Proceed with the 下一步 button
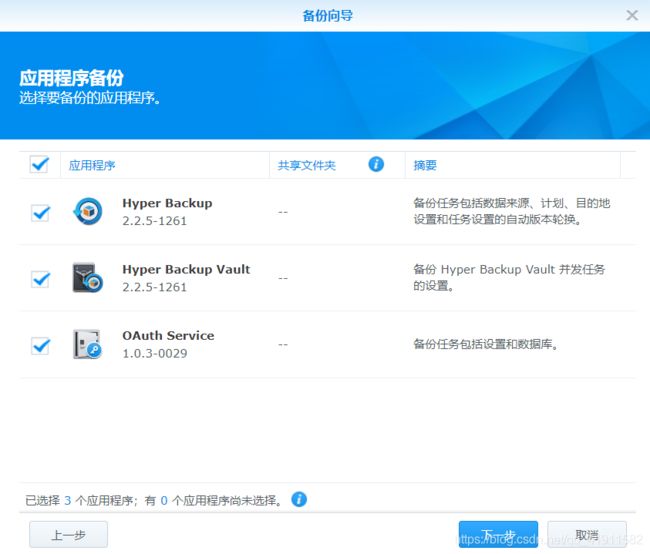 [x=498, y=535]
